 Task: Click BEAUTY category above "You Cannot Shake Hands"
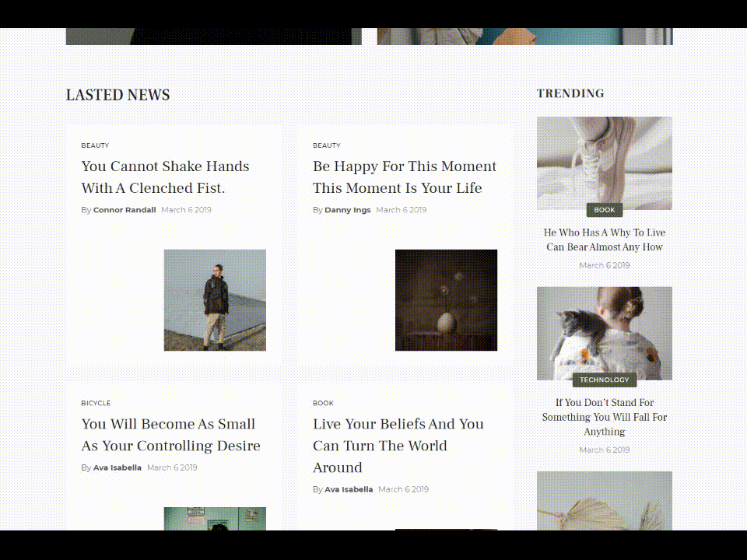[95, 145]
